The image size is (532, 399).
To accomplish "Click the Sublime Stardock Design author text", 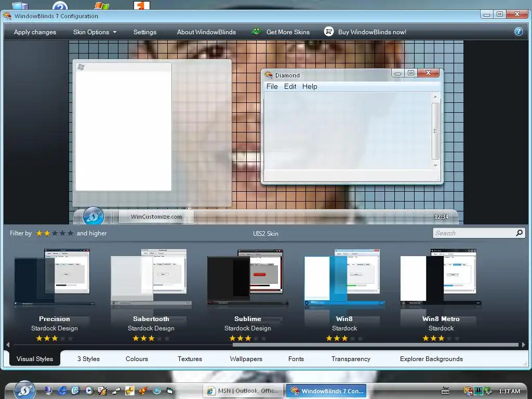I will pyautogui.click(x=248, y=328).
